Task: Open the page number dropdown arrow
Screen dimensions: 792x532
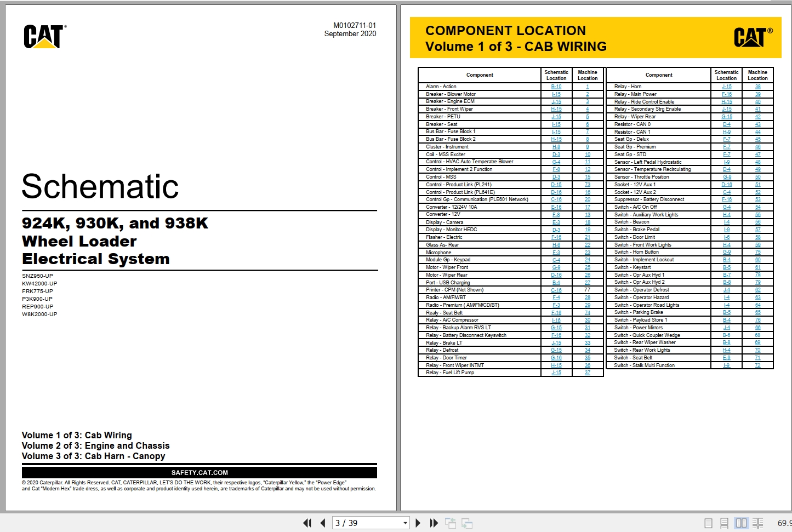Action: pyautogui.click(x=405, y=523)
